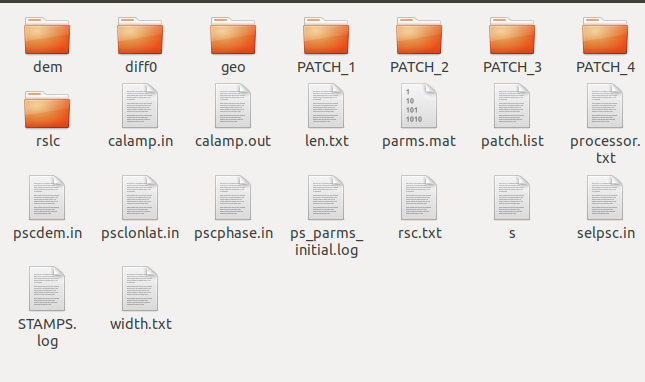Click the 'PATCH_2' name label

coord(419,67)
